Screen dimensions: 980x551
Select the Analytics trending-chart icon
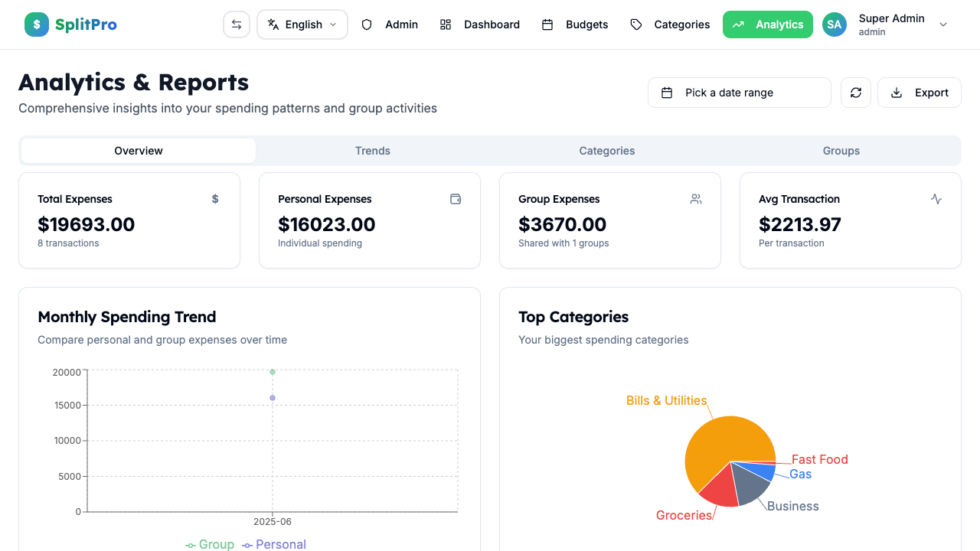[x=738, y=24]
